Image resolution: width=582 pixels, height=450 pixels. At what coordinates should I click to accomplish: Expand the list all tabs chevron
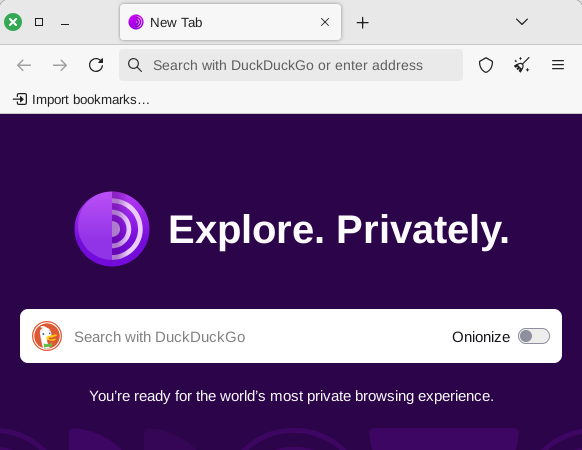click(521, 22)
